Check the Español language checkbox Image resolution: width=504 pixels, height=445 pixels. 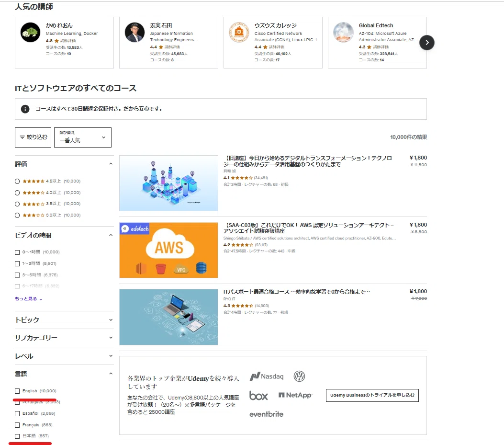(17, 413)
